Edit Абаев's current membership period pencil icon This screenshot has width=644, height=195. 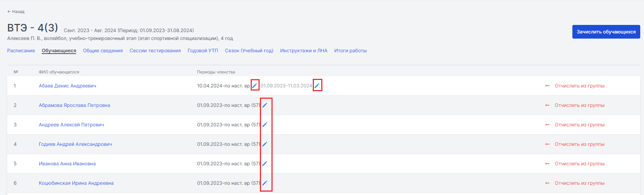(254, 86)
